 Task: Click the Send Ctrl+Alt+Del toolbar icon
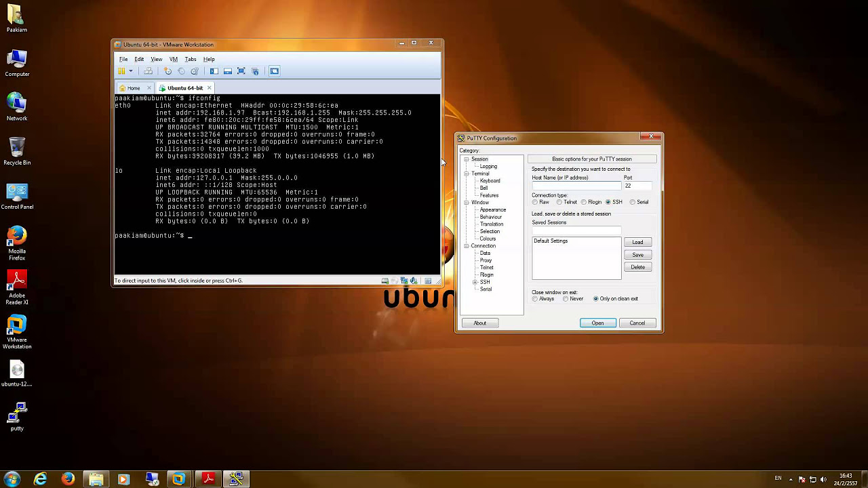click(148, 70)
